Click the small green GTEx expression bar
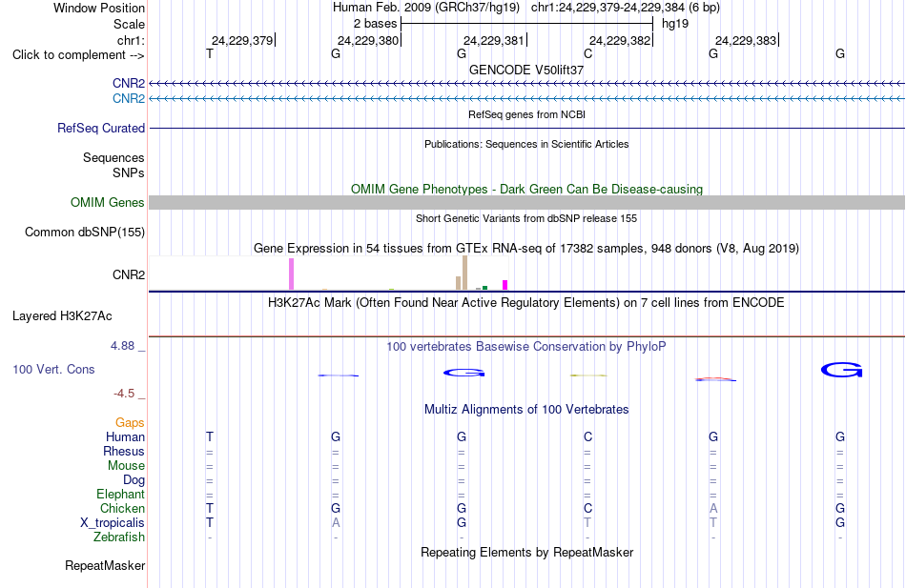The width and height of the screenshot is (906, 588). tap(484, 288)
